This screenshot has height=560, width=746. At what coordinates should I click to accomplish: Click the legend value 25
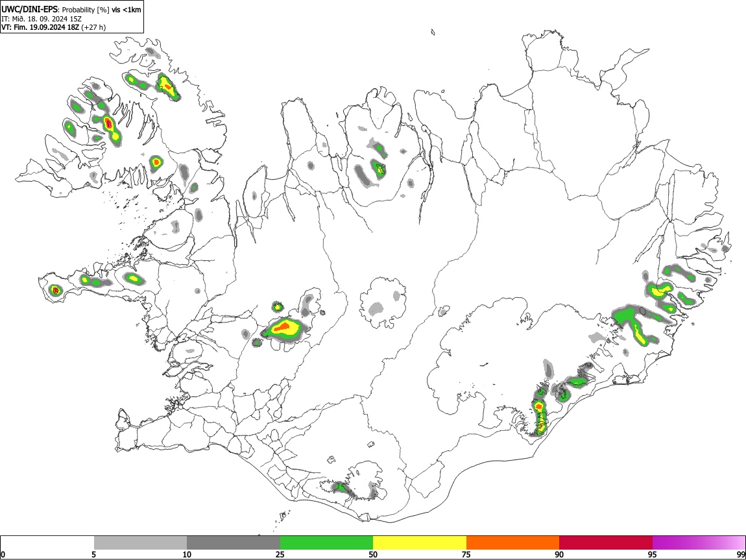click(280, 554)
